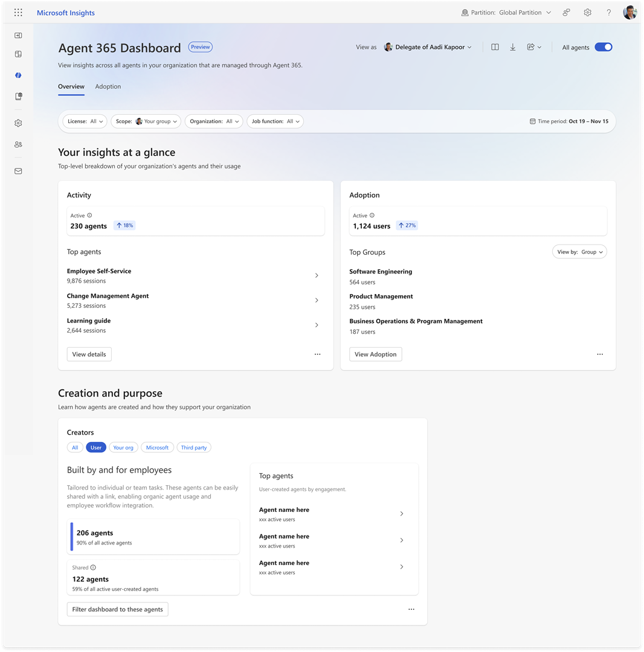Image resolution: width=644 pixels, height=652 pixels.
Task: Open the app launcher grid icon
Action: click(x=18, y=13)
